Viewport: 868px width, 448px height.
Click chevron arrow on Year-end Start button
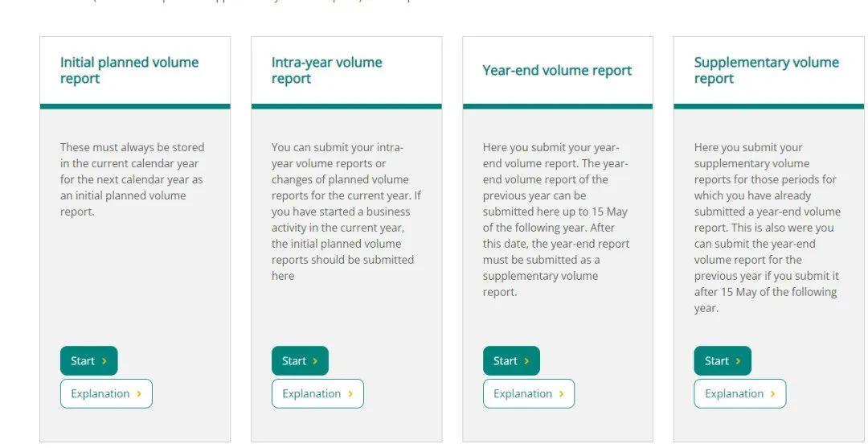526,361
